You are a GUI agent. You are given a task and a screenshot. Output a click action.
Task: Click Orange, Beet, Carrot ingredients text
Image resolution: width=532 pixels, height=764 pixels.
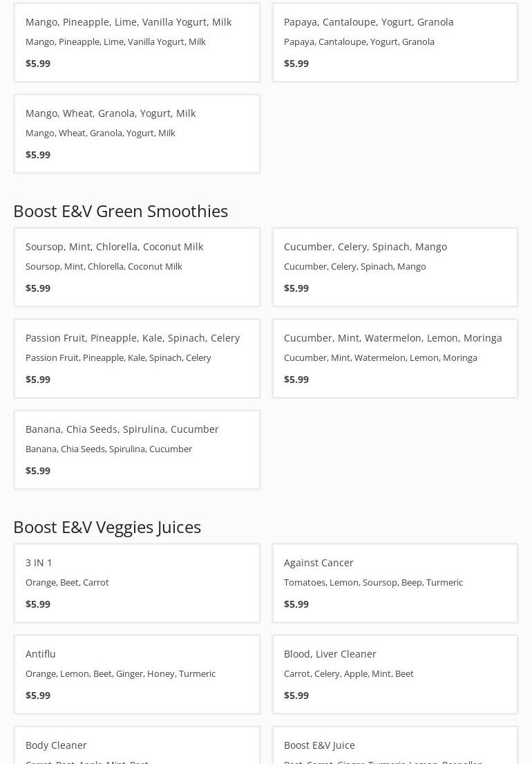coord(67,583)
